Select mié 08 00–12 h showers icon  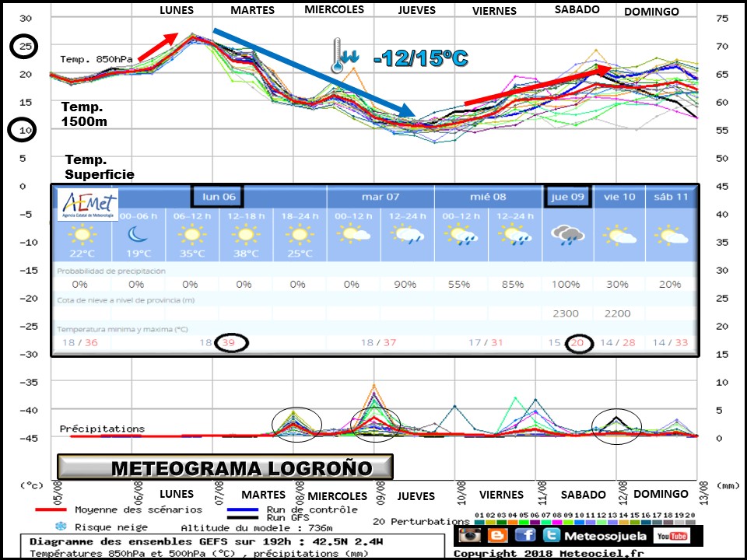[461, 235]
